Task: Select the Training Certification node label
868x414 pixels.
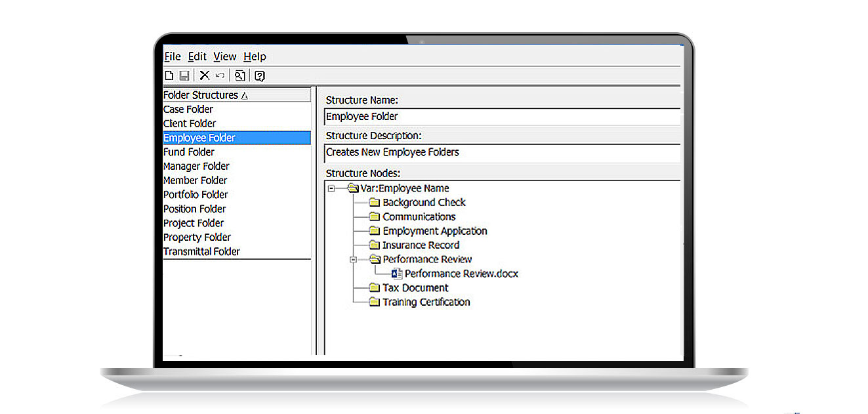Action: [x=426, y=302]
